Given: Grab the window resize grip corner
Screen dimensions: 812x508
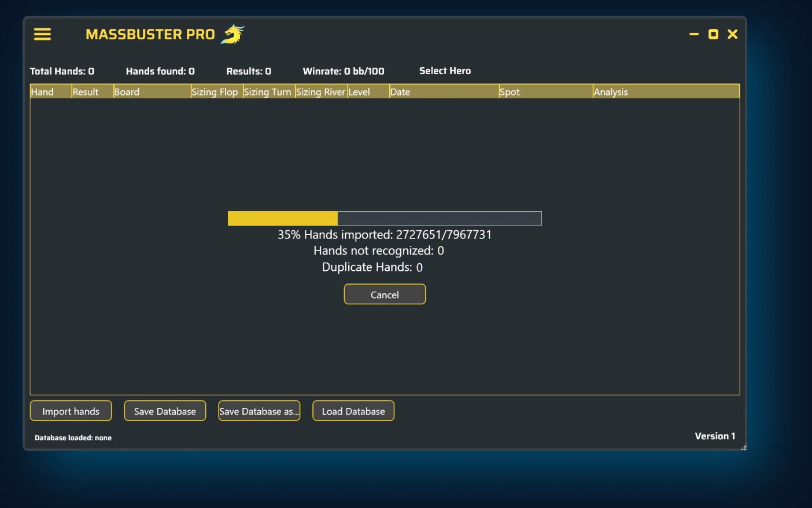Looking at the screenshot, I should 744,447.
